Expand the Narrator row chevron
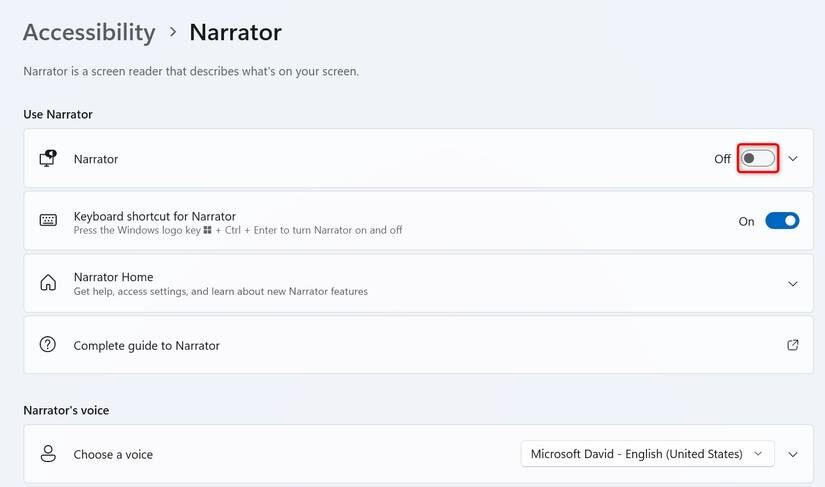 (792, 158)
